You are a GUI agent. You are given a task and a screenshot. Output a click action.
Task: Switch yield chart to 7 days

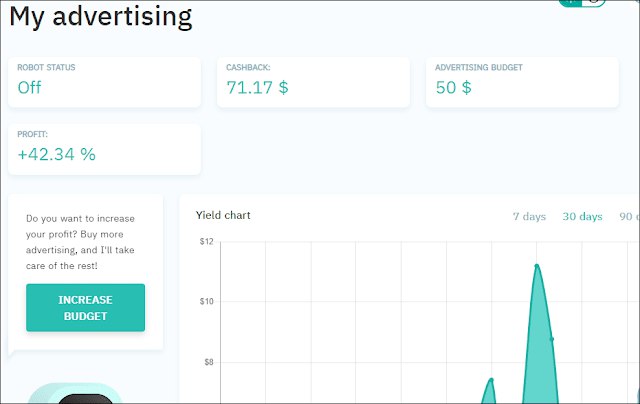click(529, 216)
